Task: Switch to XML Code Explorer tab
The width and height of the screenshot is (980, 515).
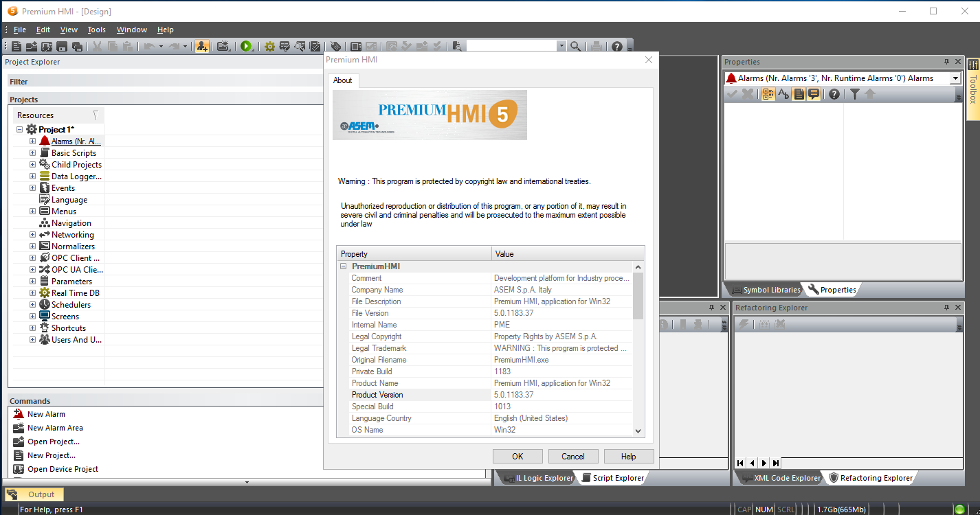Action: click(x=780, y=478)
